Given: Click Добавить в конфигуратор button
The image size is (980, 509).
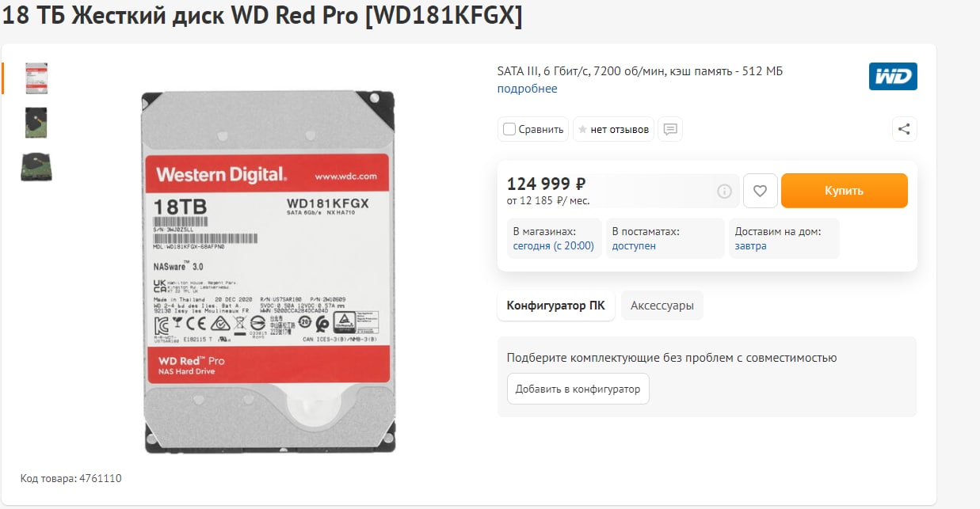Looking at the screenshot, I should [x=578, y=389].
